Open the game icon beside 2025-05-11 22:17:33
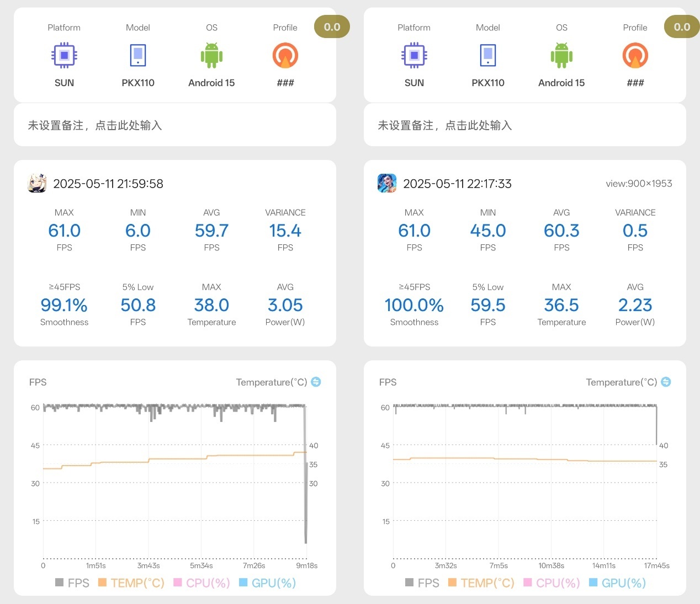The height and width of the screenshot is (604, 700). coord(387,183)
